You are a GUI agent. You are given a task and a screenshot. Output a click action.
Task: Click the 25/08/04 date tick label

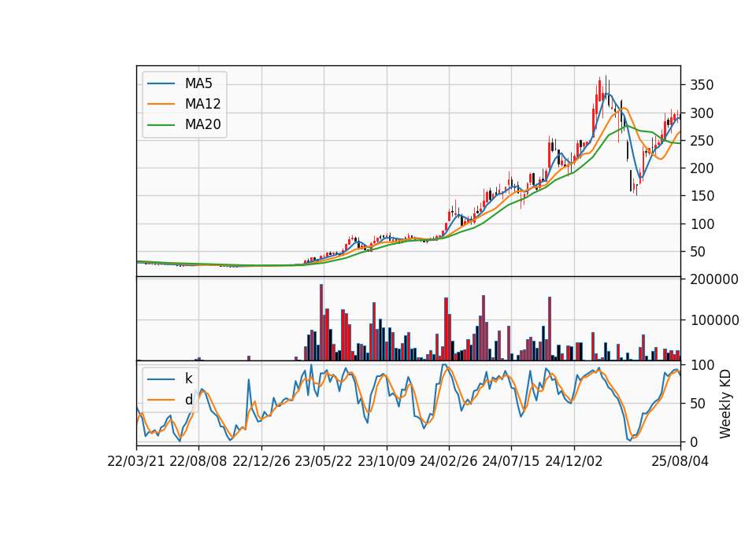680,461
